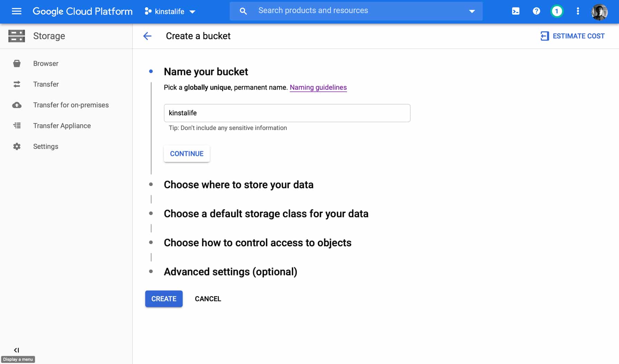Screen dimensions: 619x364
Task: Open Storage Settings from sidebar
Action: [45, 146]
